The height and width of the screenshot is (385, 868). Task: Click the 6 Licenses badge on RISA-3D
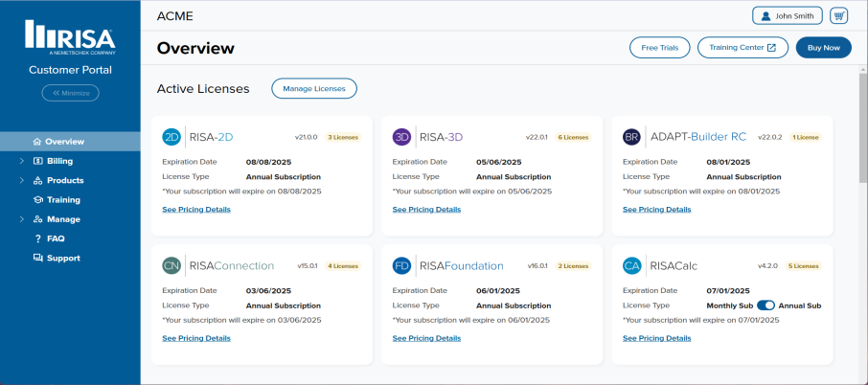point(572,137)
